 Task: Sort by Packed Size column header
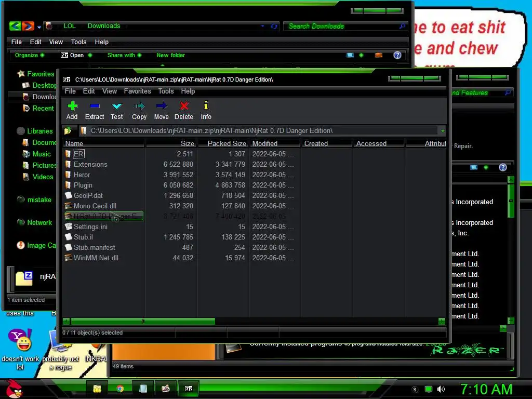(x=223, y=143)
